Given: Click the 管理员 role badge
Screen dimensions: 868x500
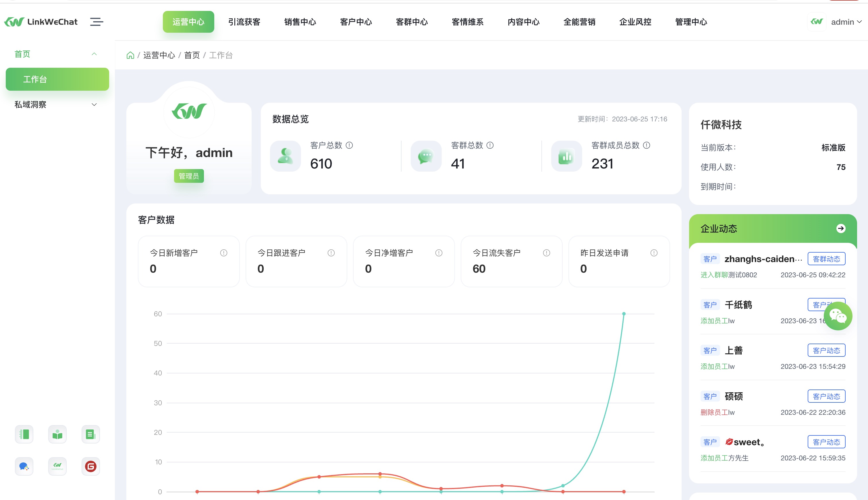Looking at the screenshot, I should point(189,176).
